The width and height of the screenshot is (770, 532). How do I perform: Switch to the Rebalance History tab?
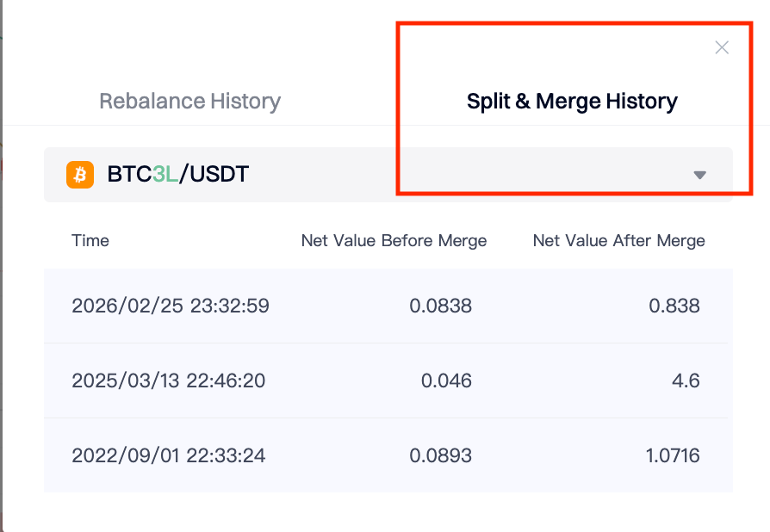click(189, 102)
